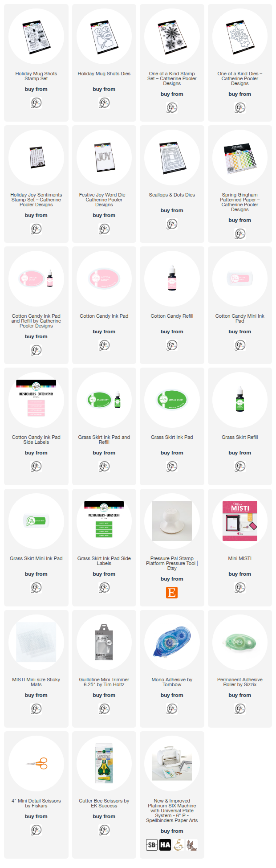Open the Guillotine Mini Trimmer product link
Image resolution: width=276 pixels, height=868 pixels.
[x=104, y=682]
